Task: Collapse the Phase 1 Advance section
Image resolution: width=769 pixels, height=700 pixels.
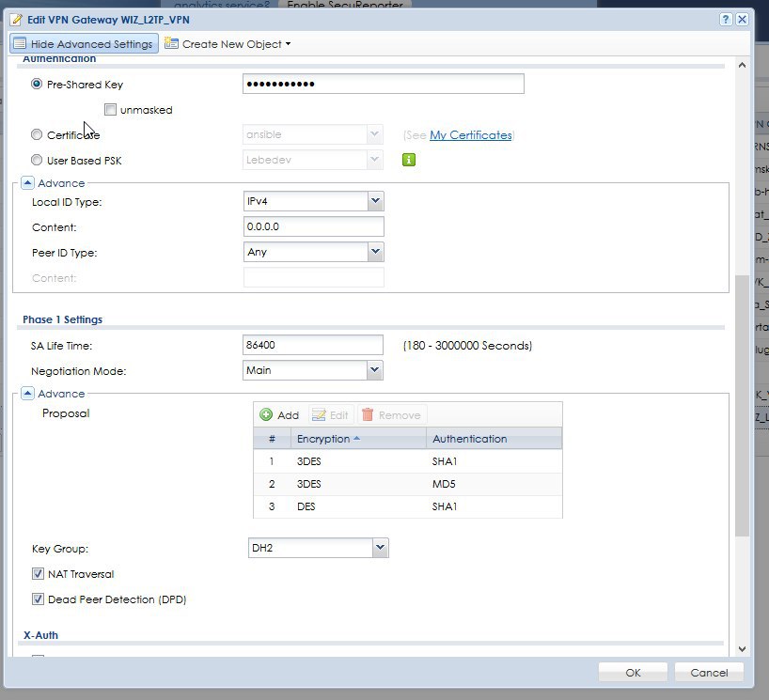Action: tap(27, 394)
